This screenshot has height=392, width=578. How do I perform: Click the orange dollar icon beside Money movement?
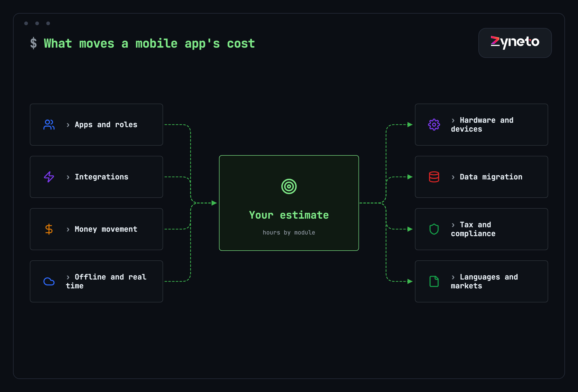point(49,229)
